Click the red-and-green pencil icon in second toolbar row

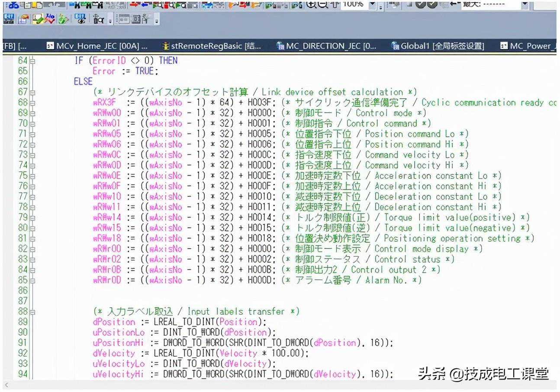(51, 19)
